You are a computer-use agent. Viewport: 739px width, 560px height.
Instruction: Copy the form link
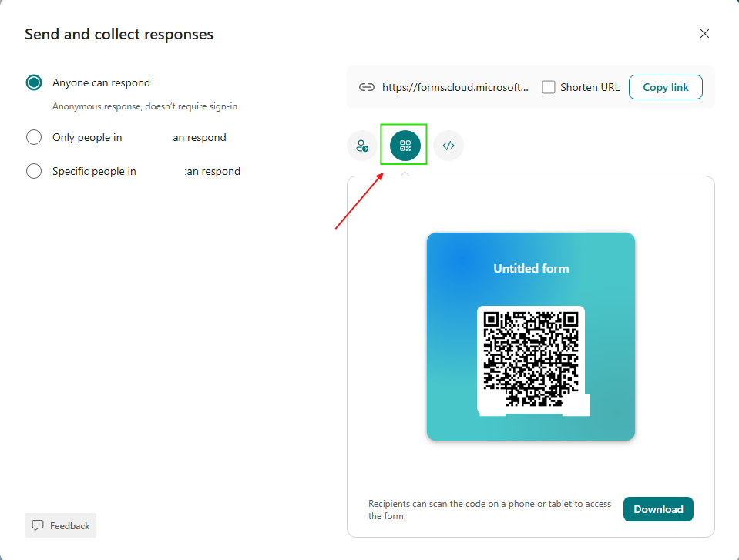[666, 87]
